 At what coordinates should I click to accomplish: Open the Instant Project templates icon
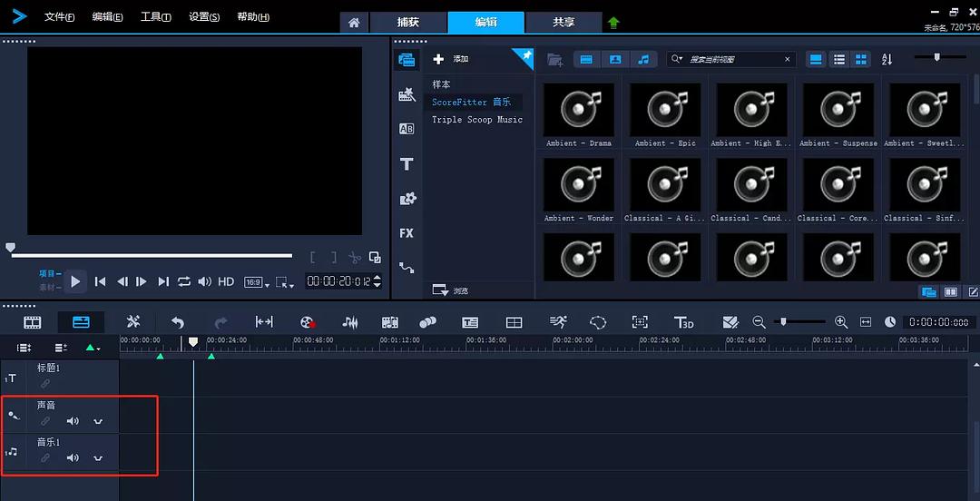pos(407,94)
